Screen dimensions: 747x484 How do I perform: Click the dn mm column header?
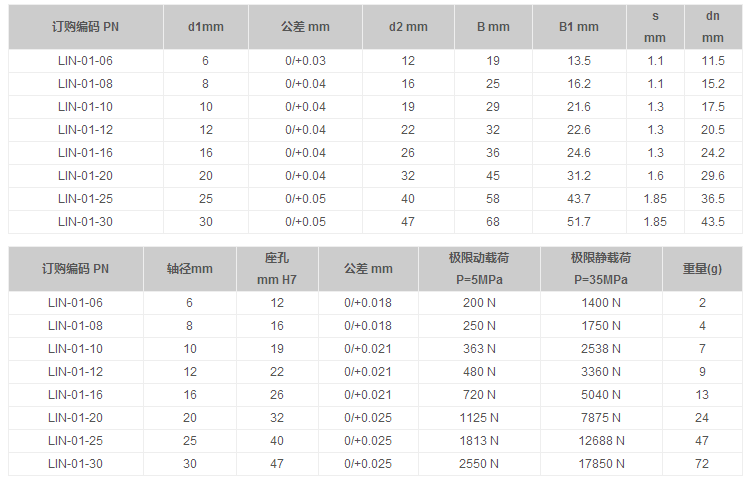713,27
